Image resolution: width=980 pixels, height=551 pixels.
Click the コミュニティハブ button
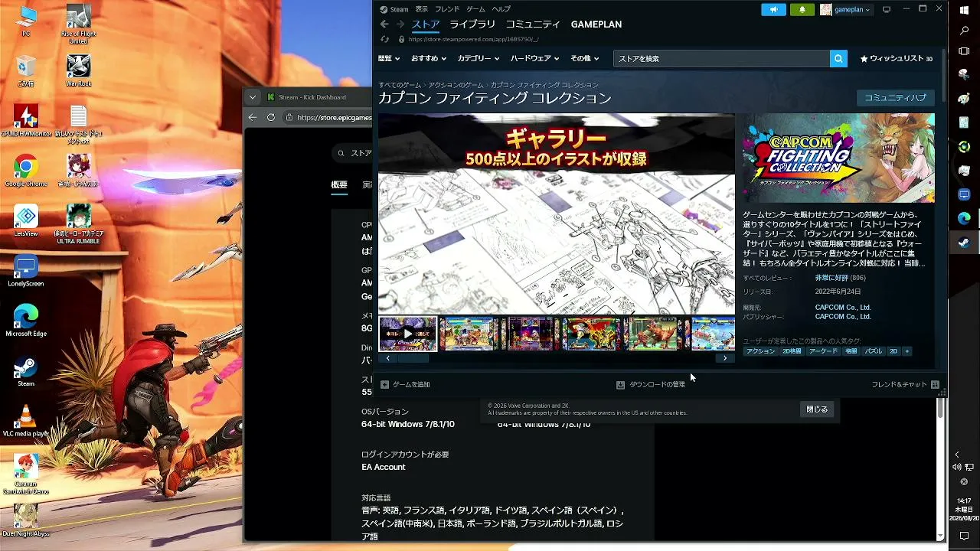(x=895, y=98)
